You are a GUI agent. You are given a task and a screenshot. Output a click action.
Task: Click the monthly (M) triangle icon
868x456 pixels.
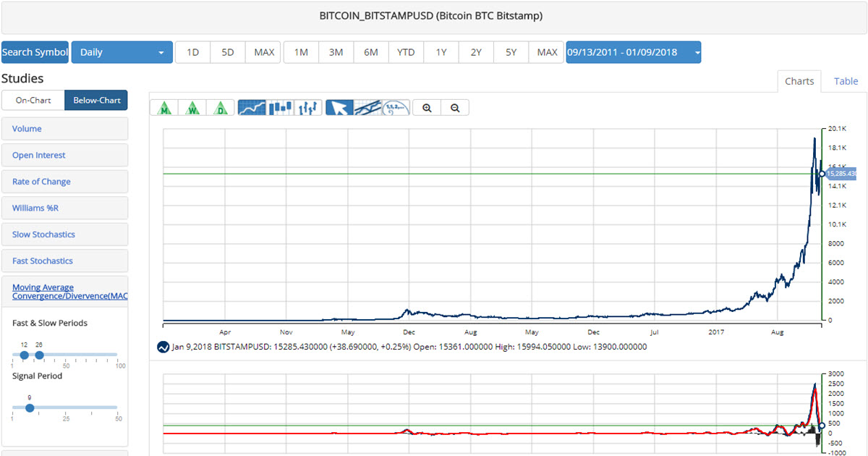(166, 108)
